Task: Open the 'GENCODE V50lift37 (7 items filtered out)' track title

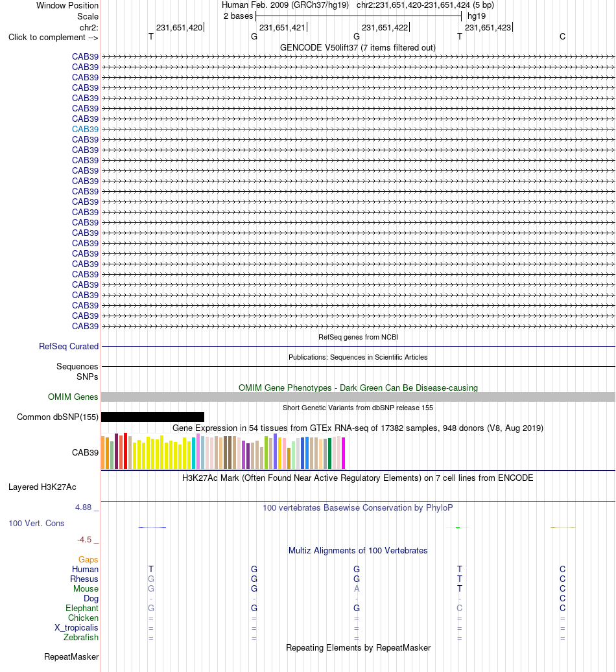Action: pos(358,47)
